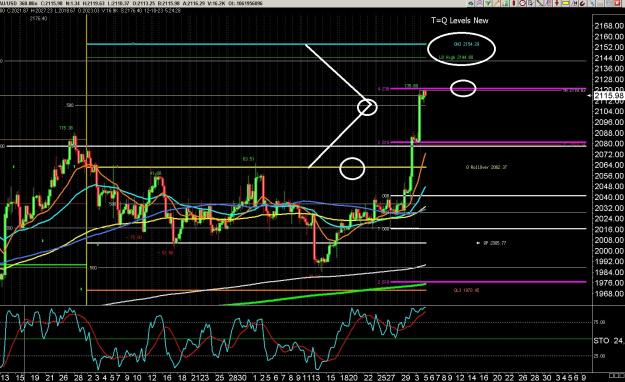Viewport: 625px width, 382px height.
Task: Click the 2115.98 current price tag
Action: pos(609,96)
